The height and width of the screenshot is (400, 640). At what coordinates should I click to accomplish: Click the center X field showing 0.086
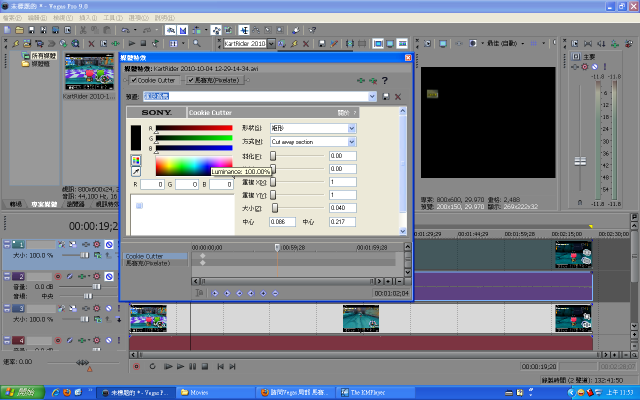(x=282, y=222)
